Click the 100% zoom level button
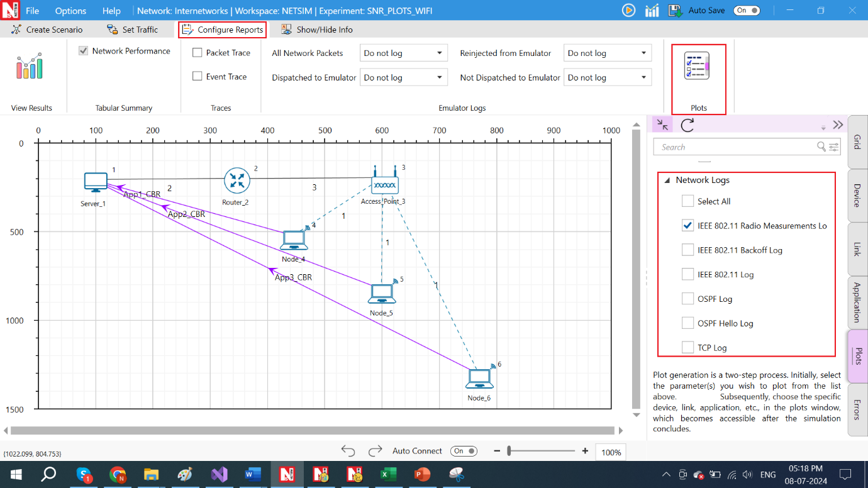Viewport: 868px width, 488px height. [611, 452]
